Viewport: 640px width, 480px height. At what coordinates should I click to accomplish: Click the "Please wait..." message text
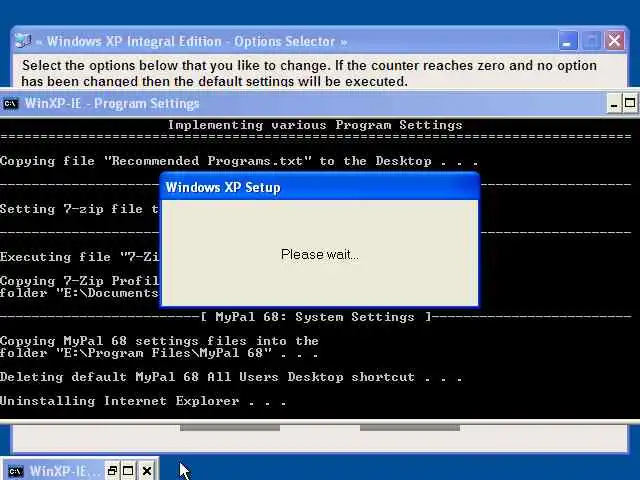(320, 255)
